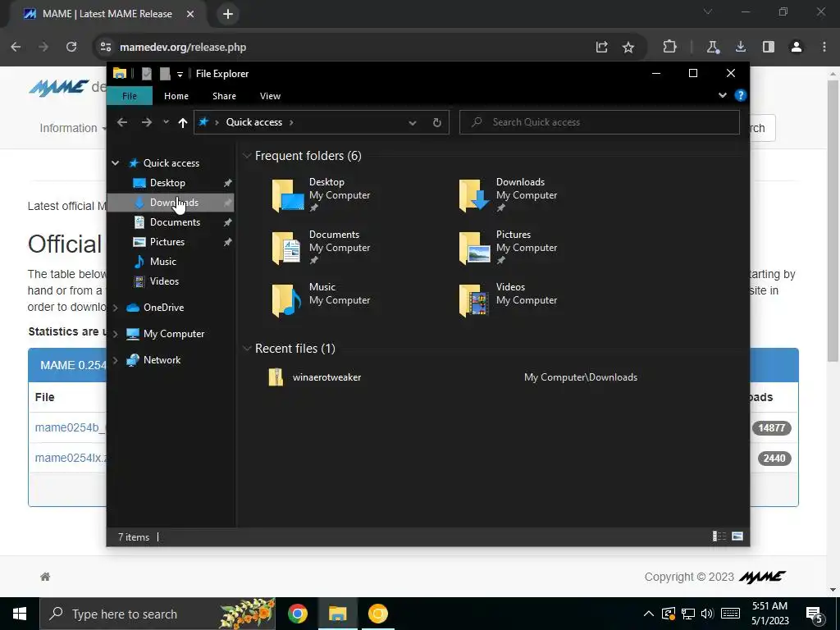The width and height of the screenshot is (840, 630).
Task: Reload the Chrome page
Action: click(x=71, y=47)
